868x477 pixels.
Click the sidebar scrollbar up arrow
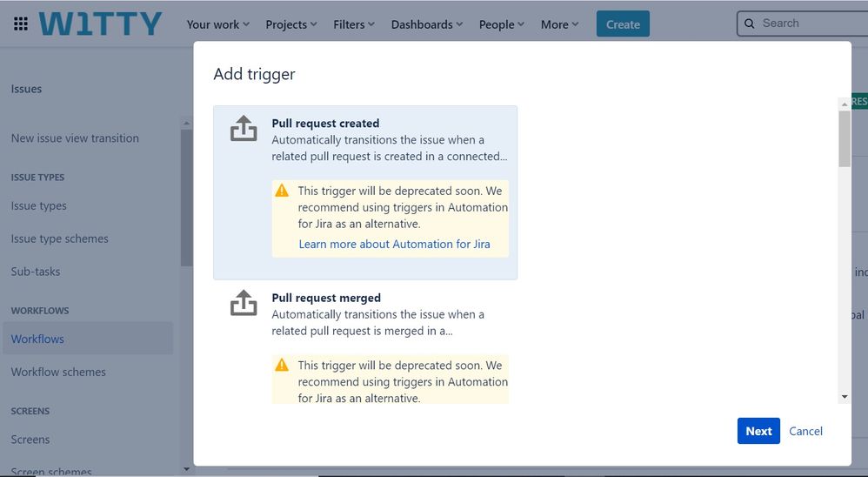point(186,123)
